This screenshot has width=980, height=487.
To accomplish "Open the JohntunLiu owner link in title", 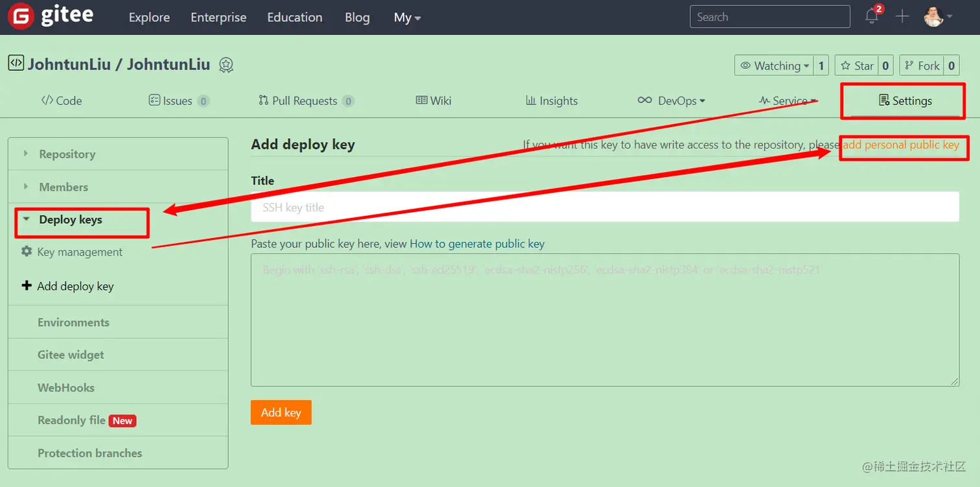I will pyautogui.click(x=69, y=64).
